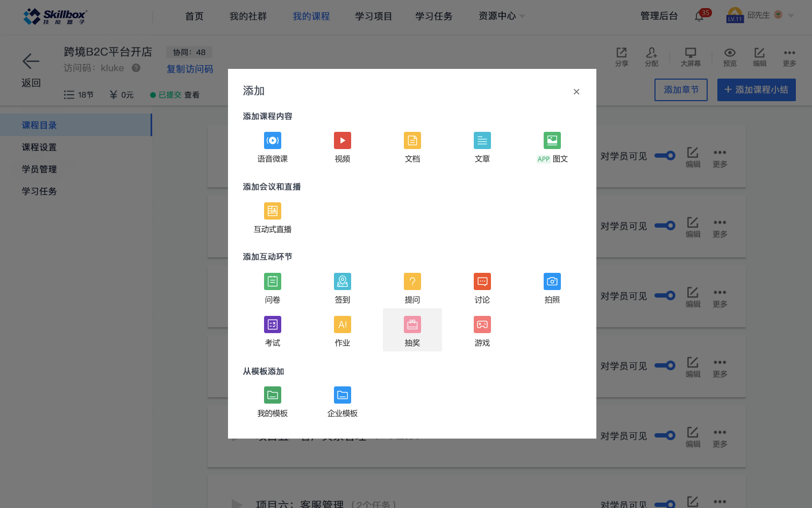Add a 考试 exam activity
This screenshot has height=508, width=812.
point(273,325)
